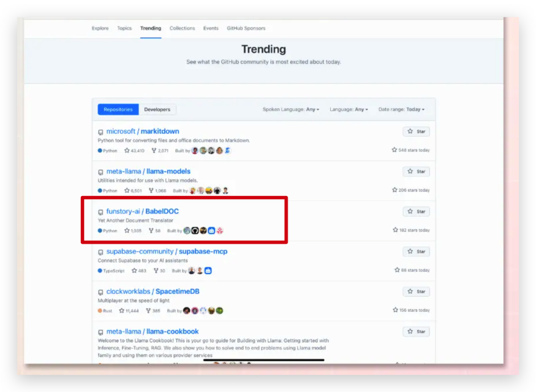Click 'Connect Supabase to your AI assistants' text
The width and height of the screenshot is (536, 392).
pos(142,261)
